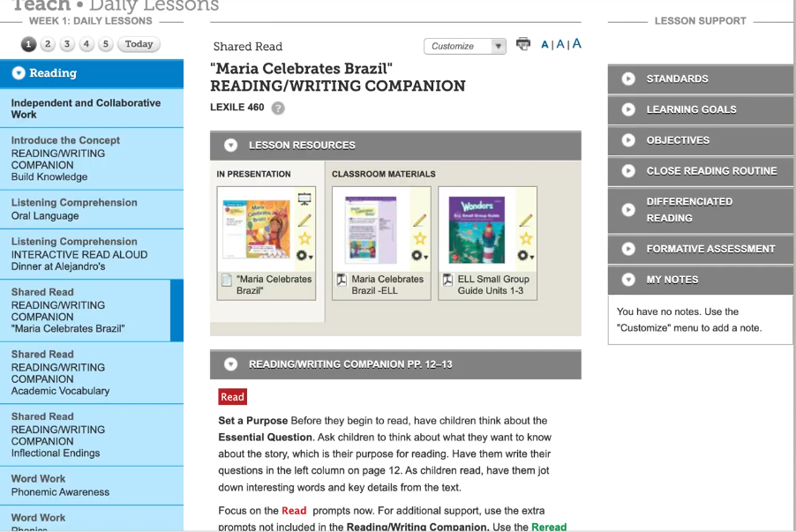Select day 5 of Week 1

105,43
